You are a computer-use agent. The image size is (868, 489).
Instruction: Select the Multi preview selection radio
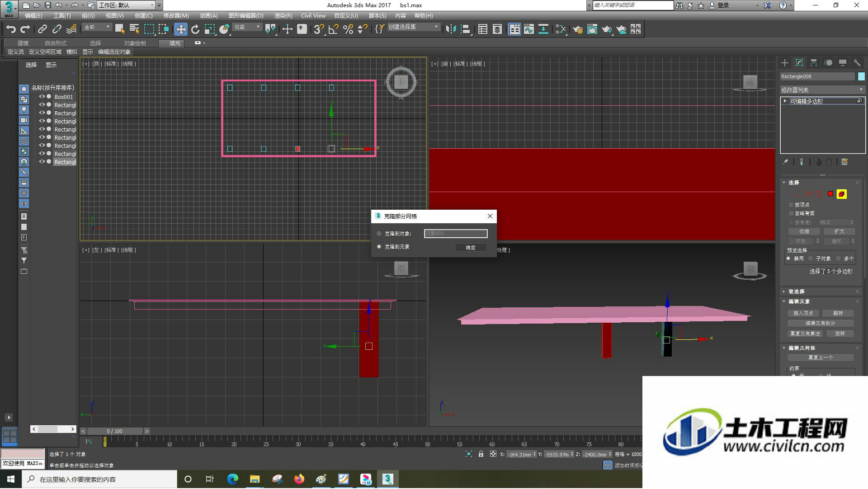(839, 259)
